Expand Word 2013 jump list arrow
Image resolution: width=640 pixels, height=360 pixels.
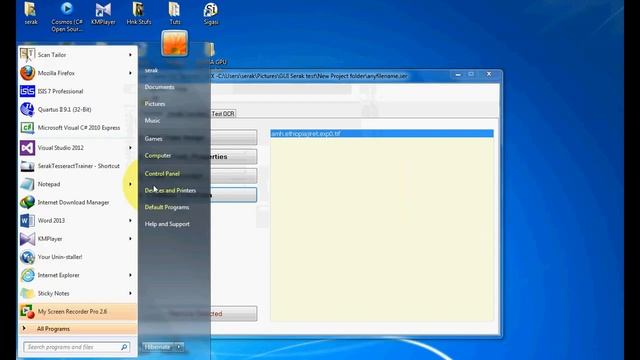pos(130,220)
